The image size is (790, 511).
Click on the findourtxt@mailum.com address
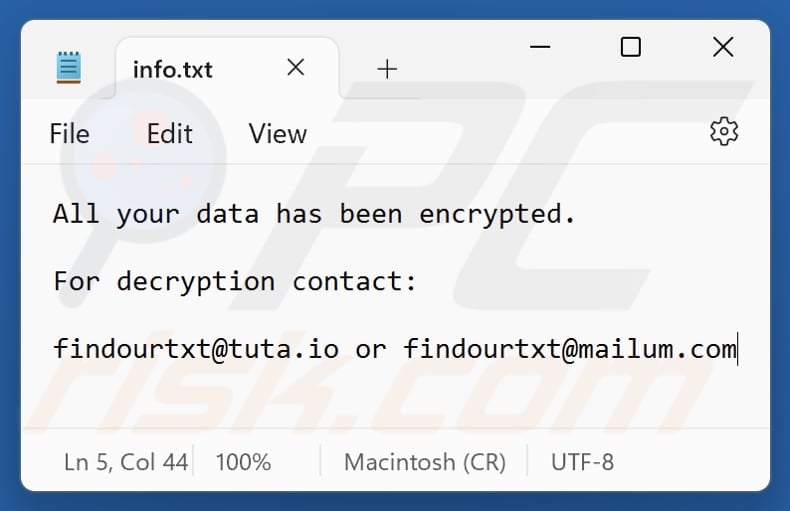click(x=570, y=349)
